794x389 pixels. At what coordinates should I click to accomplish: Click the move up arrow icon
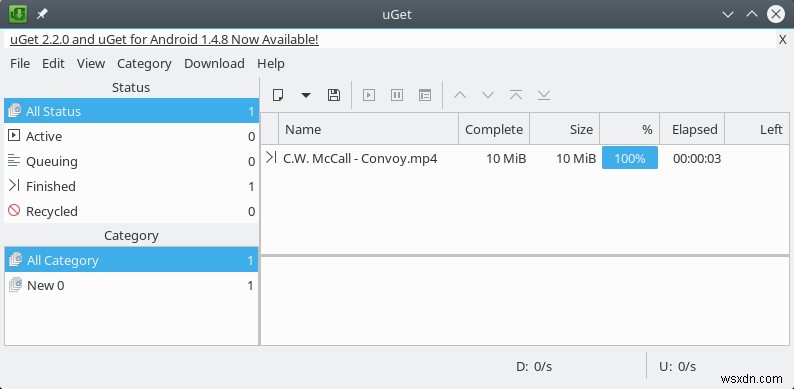point(460,95)
